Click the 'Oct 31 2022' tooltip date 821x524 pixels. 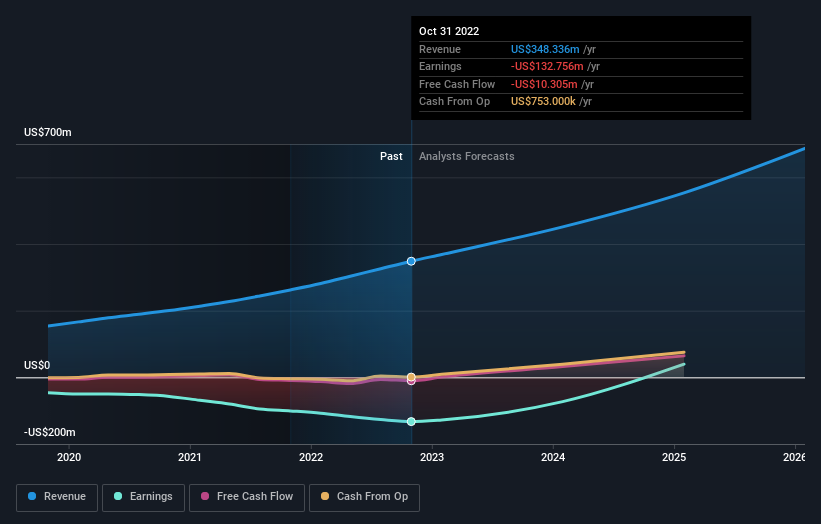click(449, 31)
